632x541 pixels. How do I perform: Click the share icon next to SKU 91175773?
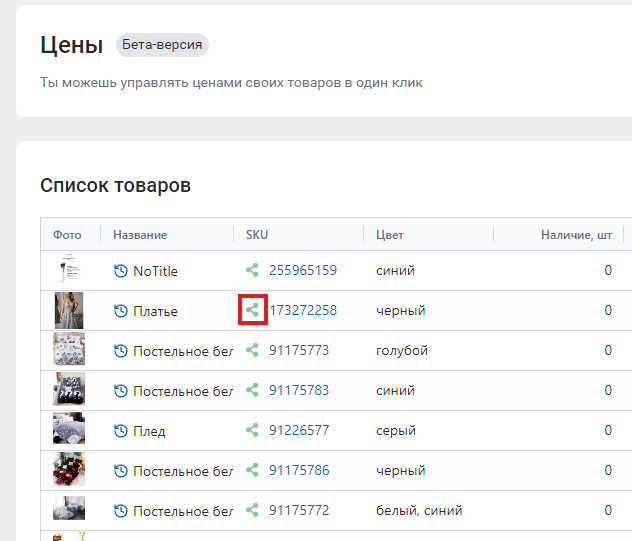(x=252, y=350)
